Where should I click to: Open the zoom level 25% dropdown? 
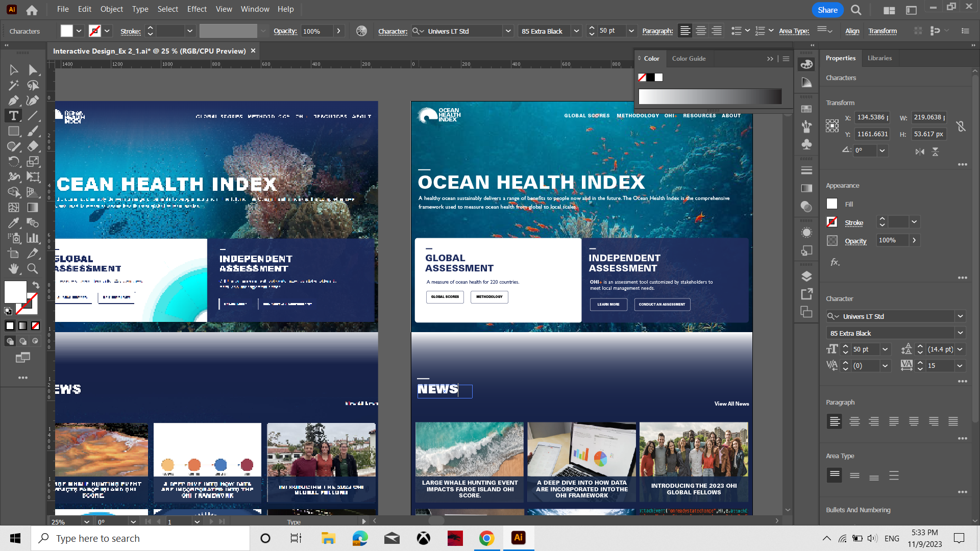tap(86, 522)
